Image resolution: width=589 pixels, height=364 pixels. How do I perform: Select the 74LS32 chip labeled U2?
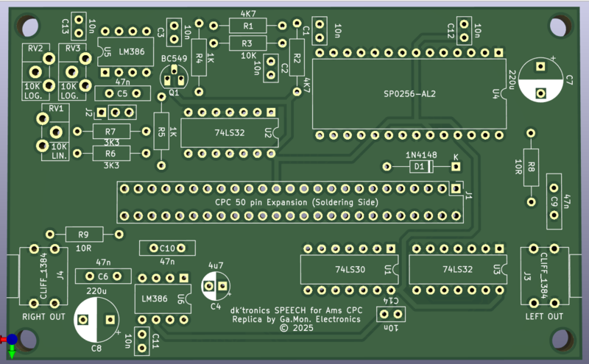tap(229, 133)
